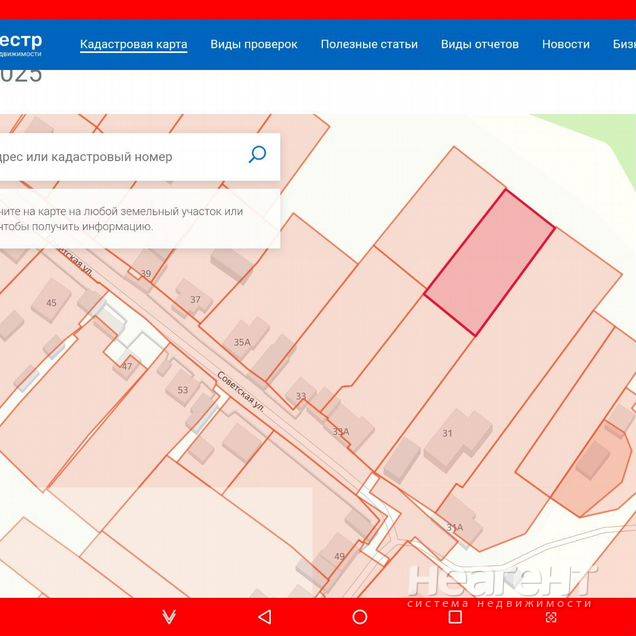Go to Виды проверок menu item
This screenshot has height=636, width=636.
[x=253, y=44]
